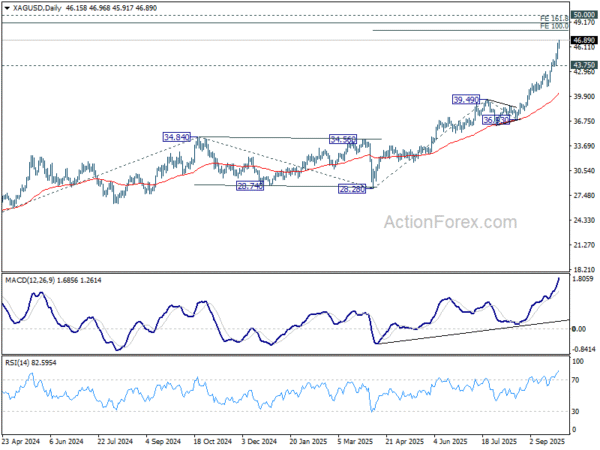Select the 34.560 price label
Image resolution: width=600 pixels, height=450 pixels.
(343, 139)
